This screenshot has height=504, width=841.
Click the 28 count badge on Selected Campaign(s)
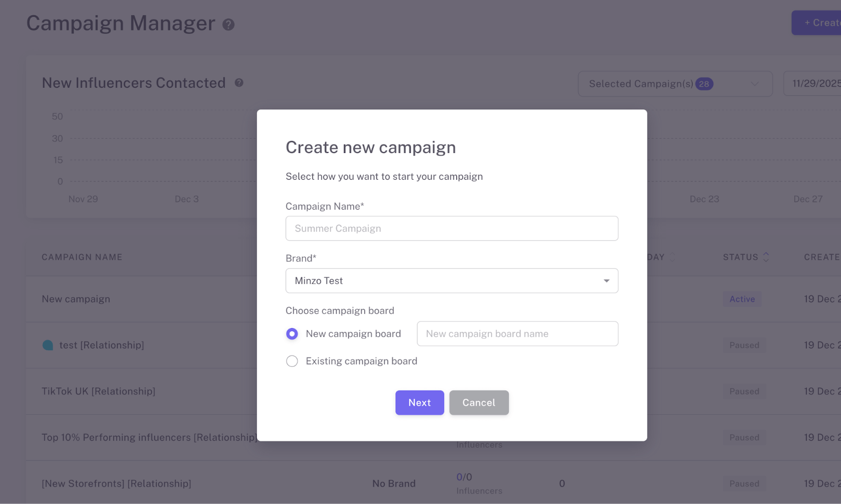(x=704, y=84)
